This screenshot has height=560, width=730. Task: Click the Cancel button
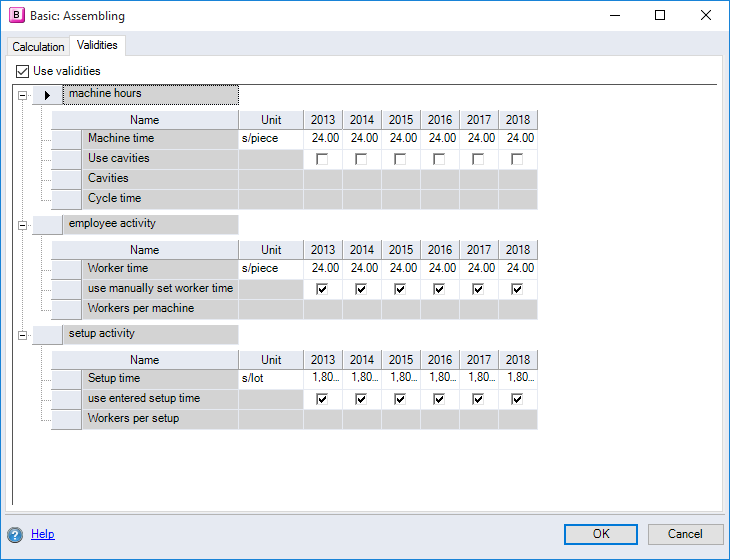tap(685, 534)
